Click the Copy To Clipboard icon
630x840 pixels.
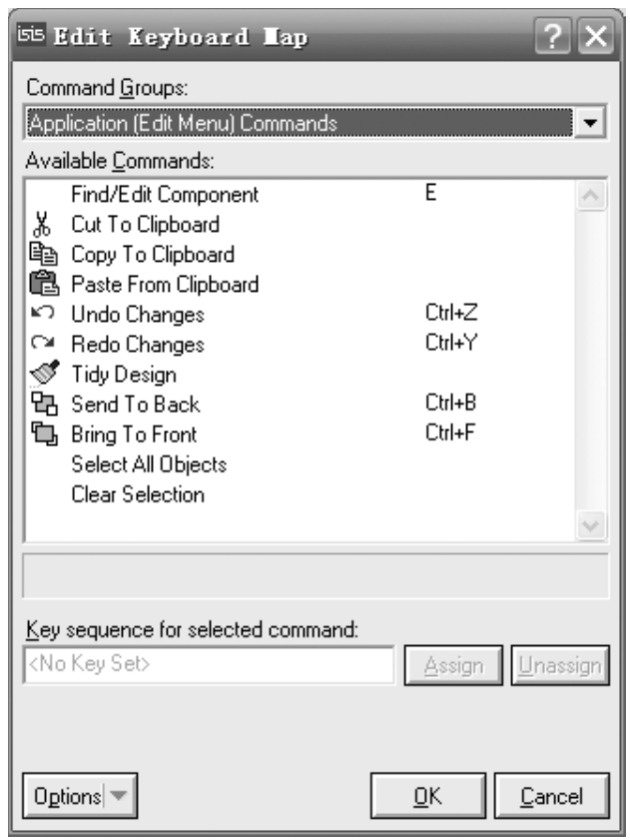pyautogui.click(x=42, y=254)
